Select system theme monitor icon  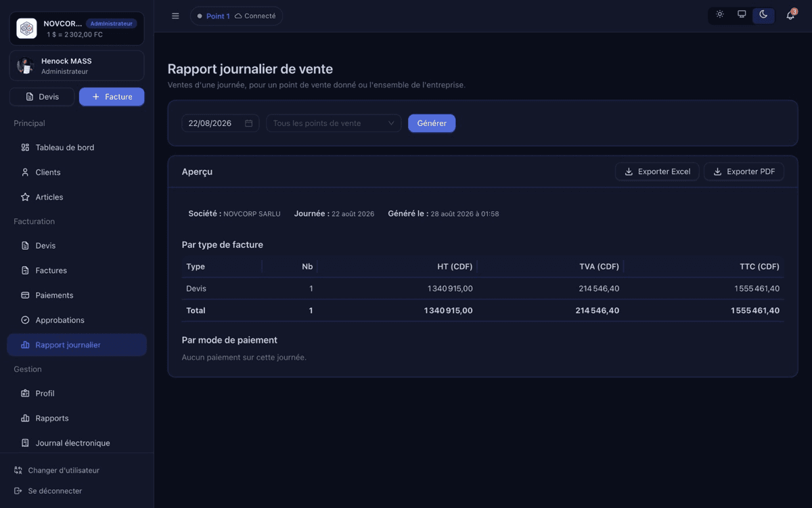pos(742,15)
